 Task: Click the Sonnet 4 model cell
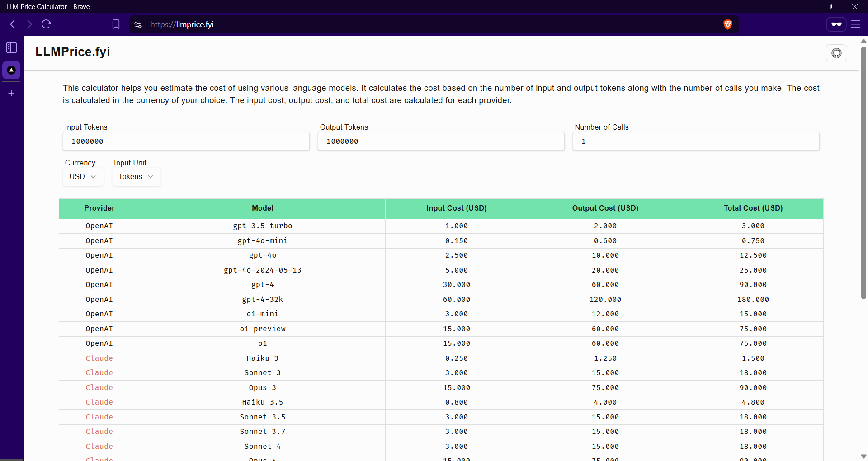tap(263, 447)
